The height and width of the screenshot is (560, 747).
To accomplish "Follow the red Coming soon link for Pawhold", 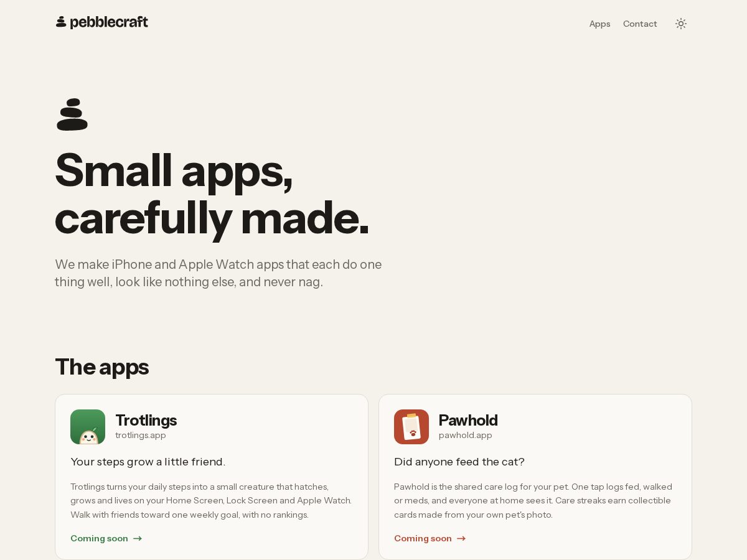I will pyautogui.click(x=430, y=538).
